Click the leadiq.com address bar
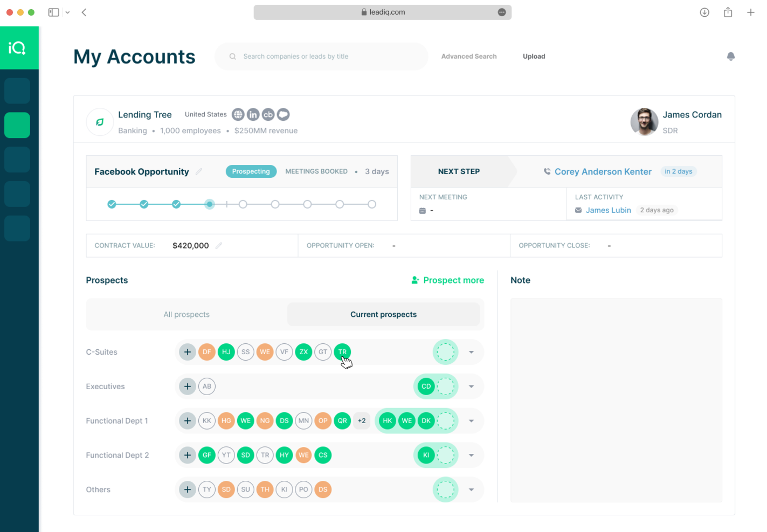The height and width of the screenshot is (532, 767). [x=383, y=12]
